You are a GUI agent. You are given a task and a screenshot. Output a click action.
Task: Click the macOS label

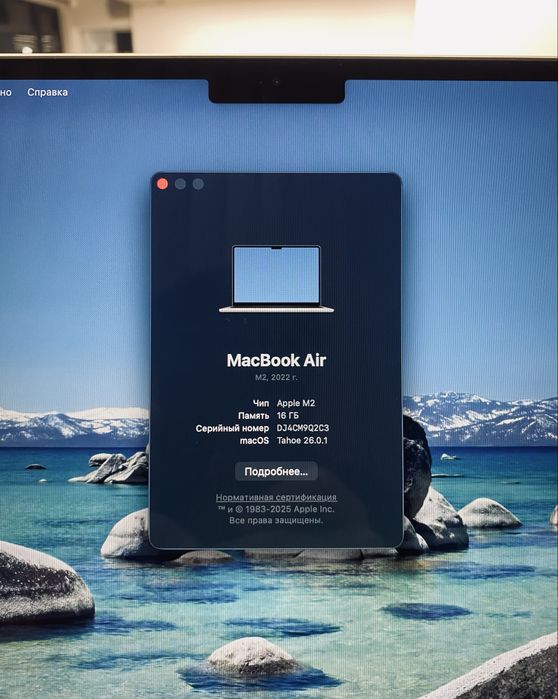coord(254,440)
